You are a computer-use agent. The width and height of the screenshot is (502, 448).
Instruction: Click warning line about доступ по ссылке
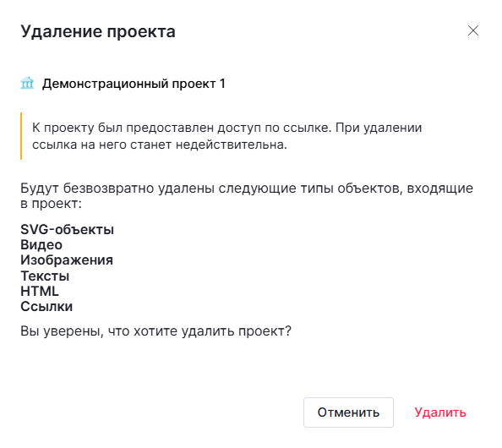[x=227, y=128]
